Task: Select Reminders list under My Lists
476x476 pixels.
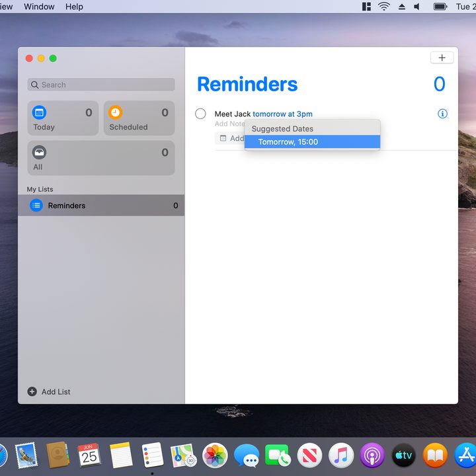Action: 100,206
